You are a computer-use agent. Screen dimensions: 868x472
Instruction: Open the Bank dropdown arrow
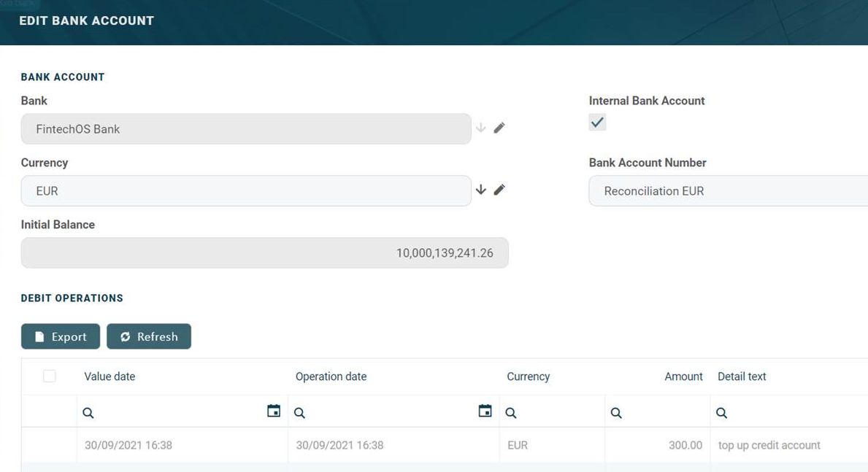tap(480, 128)
